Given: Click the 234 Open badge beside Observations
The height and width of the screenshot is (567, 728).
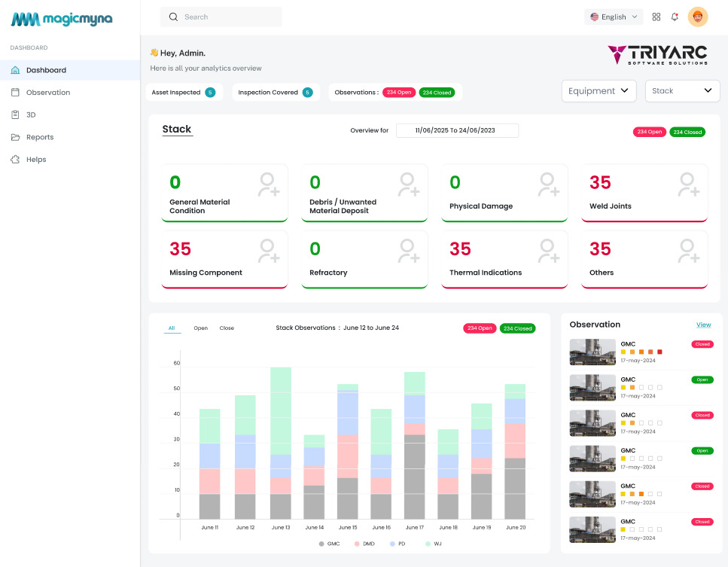Looking at the screenshot, I should 399,93.
